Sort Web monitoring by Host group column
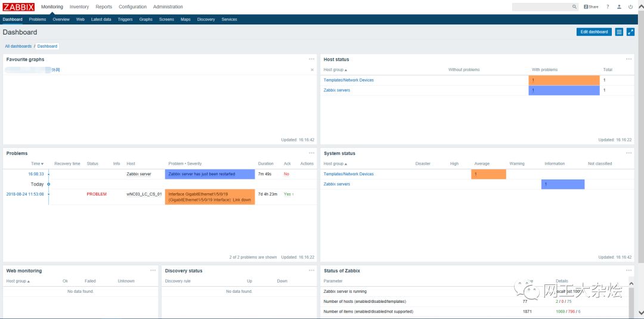Screen dimensions: 644x319 [x=18, y=281]
